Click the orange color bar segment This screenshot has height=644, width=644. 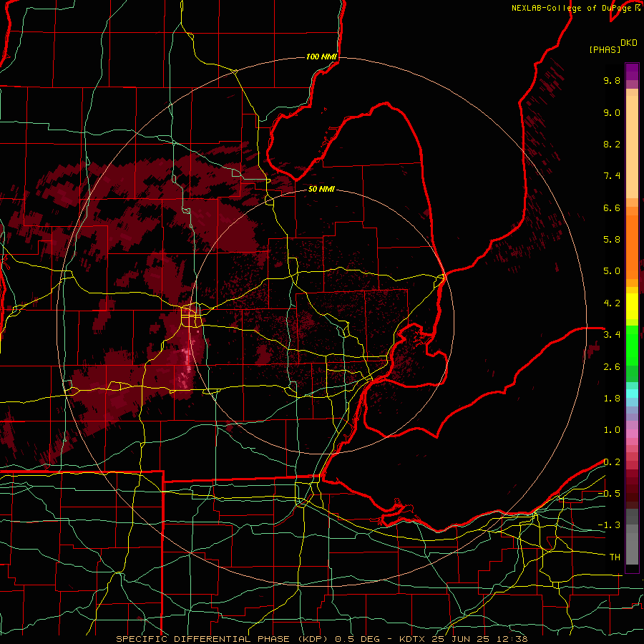click(632, 246)
